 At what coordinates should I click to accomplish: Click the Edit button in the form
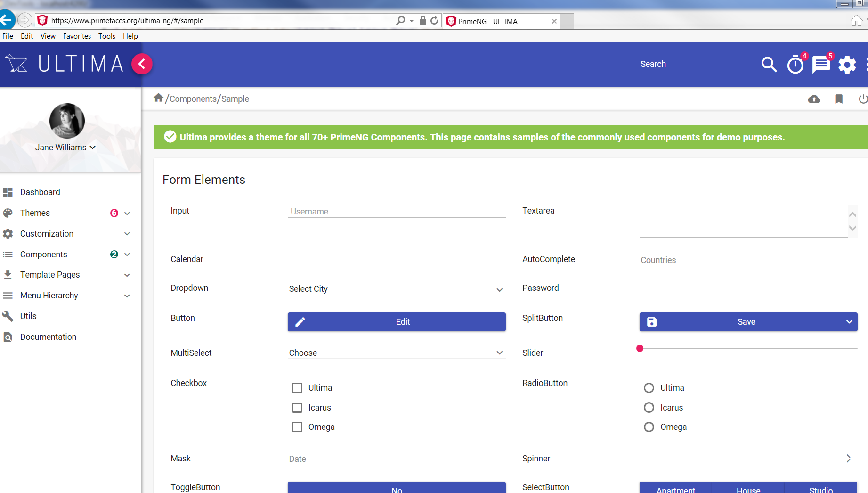pyautogui.click(x=397, y=322)
